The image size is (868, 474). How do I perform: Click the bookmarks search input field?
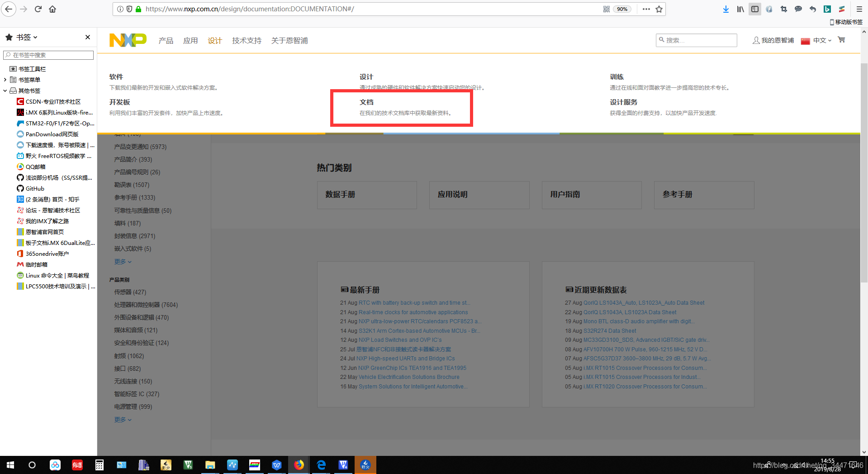click(x=48, y=55)
